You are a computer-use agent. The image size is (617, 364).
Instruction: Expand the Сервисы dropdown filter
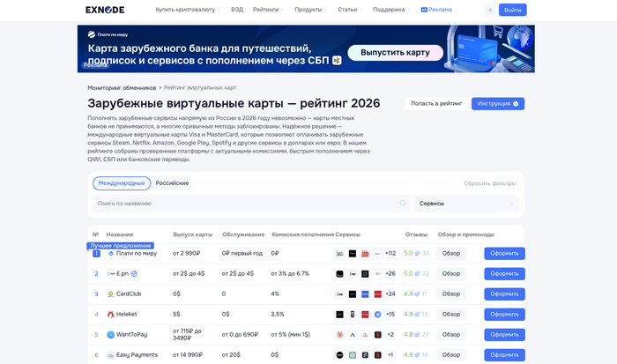[466, 204]
